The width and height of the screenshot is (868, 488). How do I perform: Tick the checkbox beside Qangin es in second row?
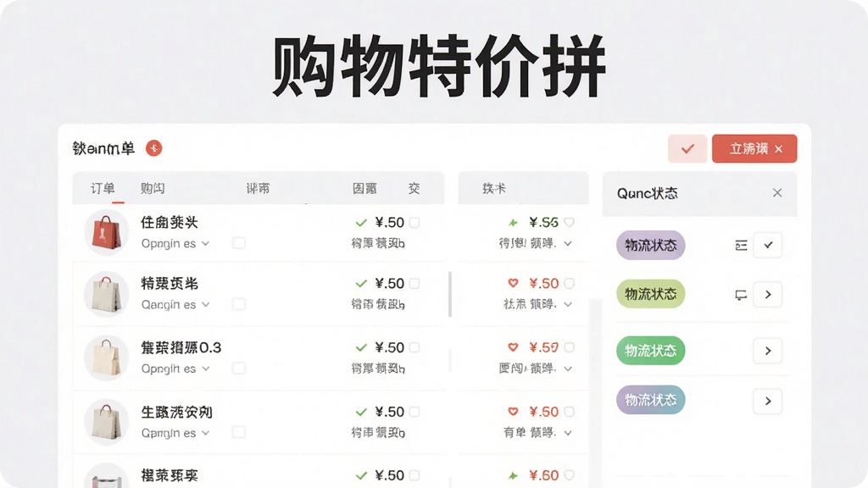[x=238, y=304]
